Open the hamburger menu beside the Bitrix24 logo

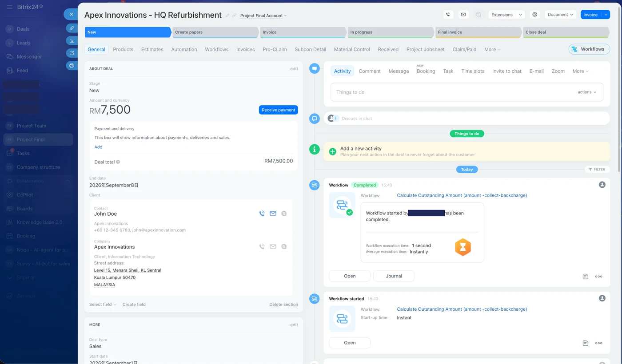pyautogui.click(x=9, y=7)
